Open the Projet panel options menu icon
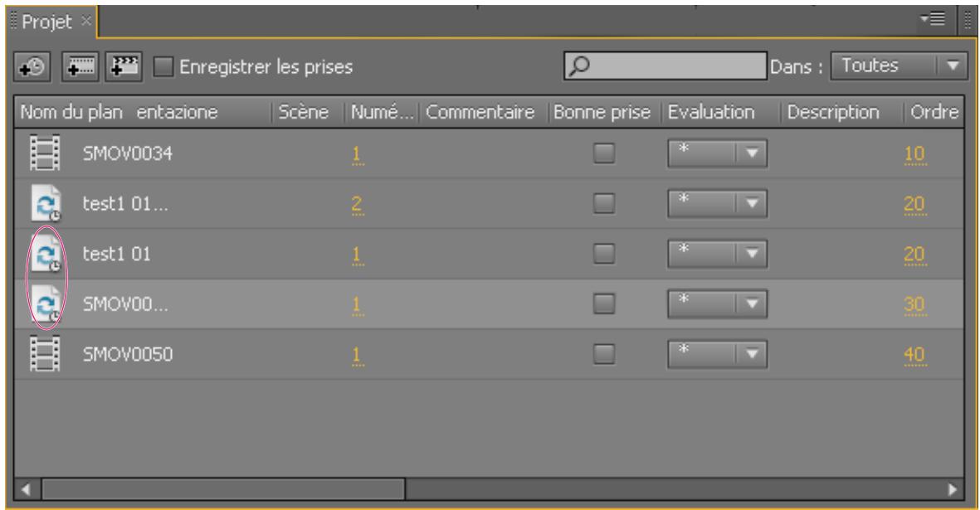980x510 pixels. click(x=933, y=19)
